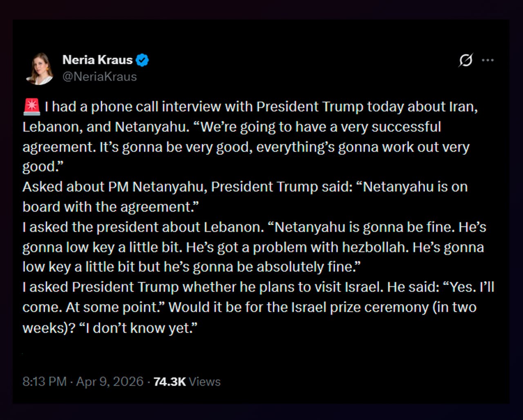Click "I asked the president about Lebanon."
523x420 pixels.
[143, 227]
